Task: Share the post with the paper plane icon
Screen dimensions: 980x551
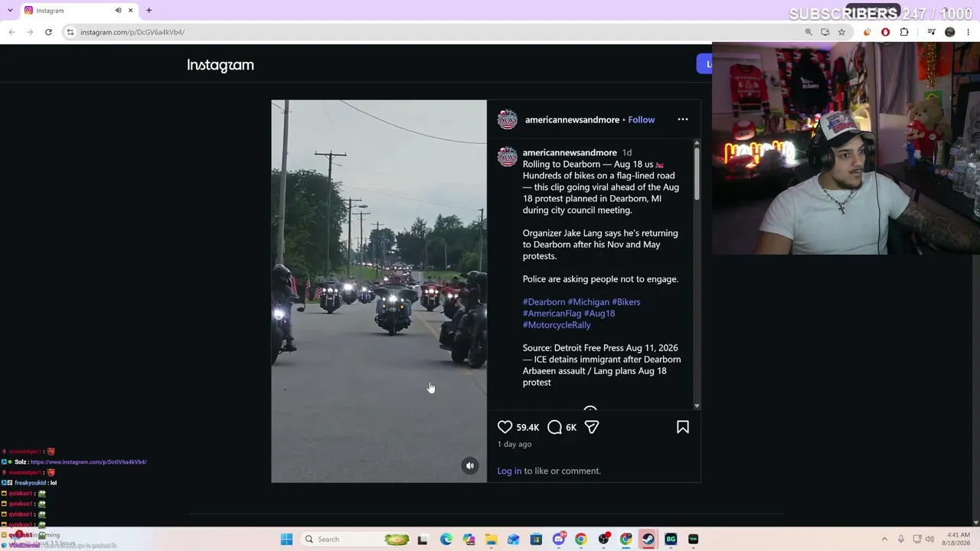Action: tap(592, 427)
